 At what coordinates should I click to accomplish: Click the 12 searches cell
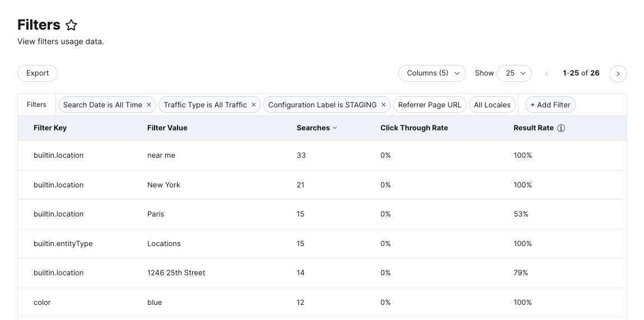coord(301,302)
